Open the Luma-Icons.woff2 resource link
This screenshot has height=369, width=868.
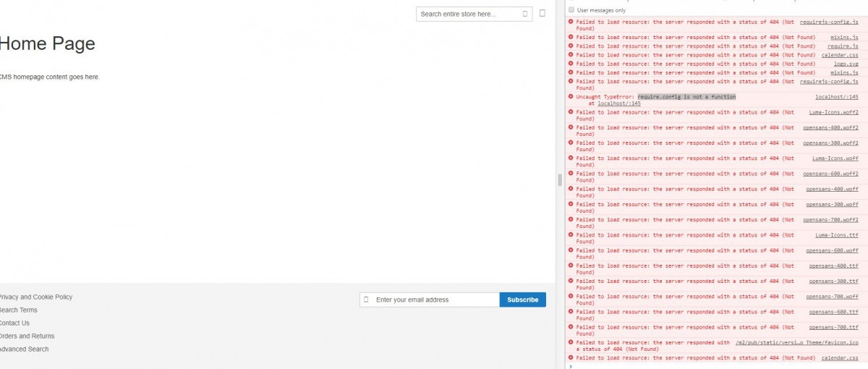833,112
